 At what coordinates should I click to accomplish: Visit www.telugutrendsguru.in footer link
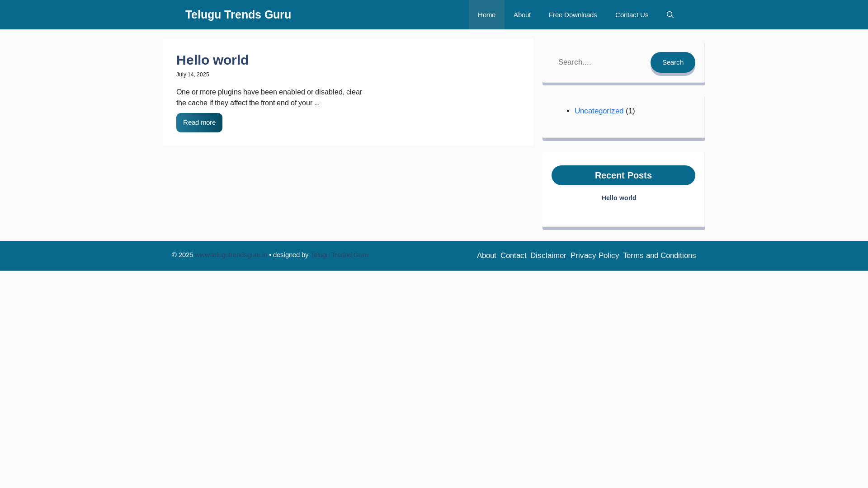(231, 255)
